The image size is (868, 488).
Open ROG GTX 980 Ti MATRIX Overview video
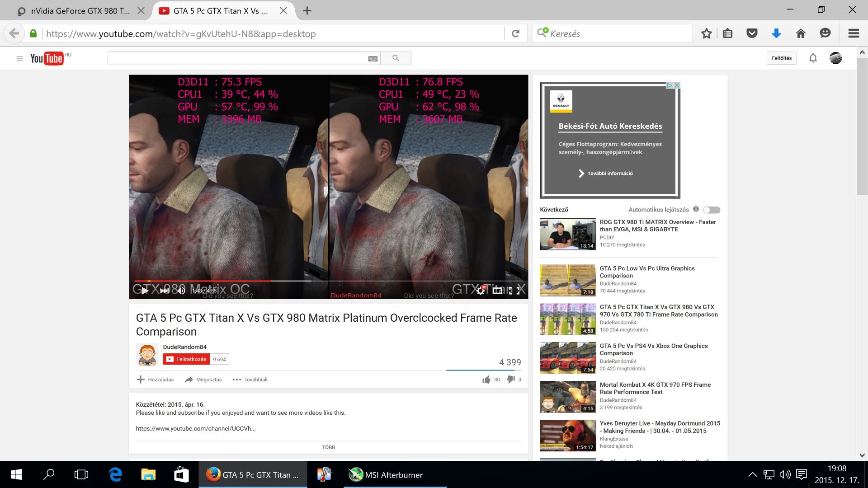click(x=658, y=225)
